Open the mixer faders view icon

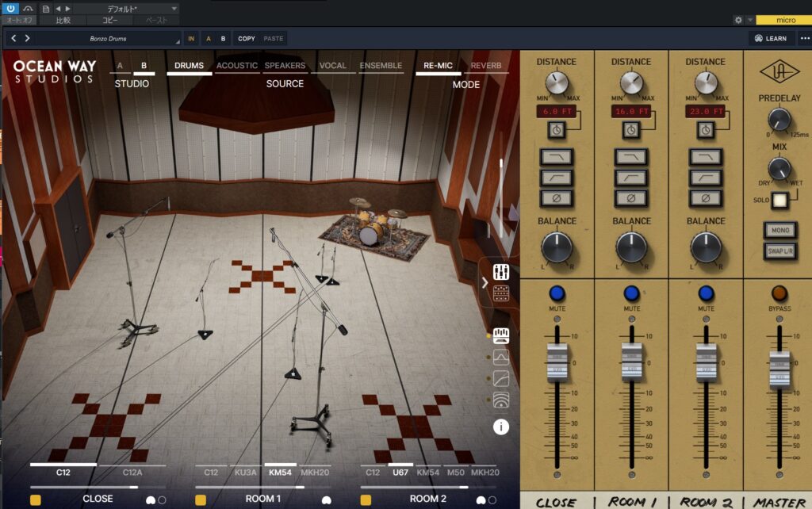point(500,272)
